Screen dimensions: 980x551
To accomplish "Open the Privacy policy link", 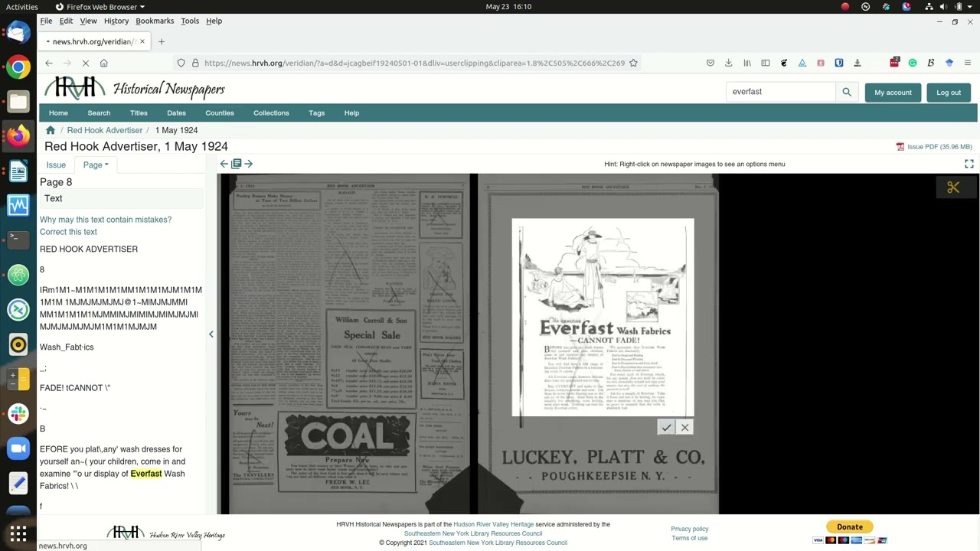I will pyautogui.click(x=690, y=529).
